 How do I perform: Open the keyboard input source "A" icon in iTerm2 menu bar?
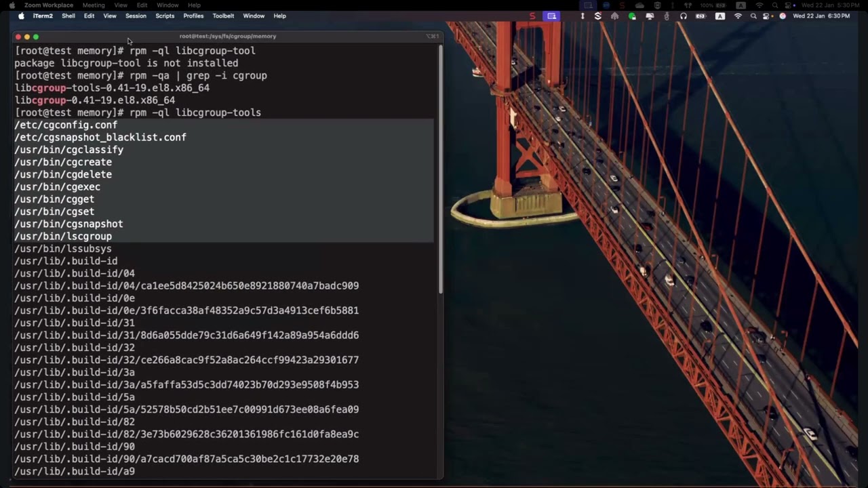pyautogui.click(x=719, y=16)
